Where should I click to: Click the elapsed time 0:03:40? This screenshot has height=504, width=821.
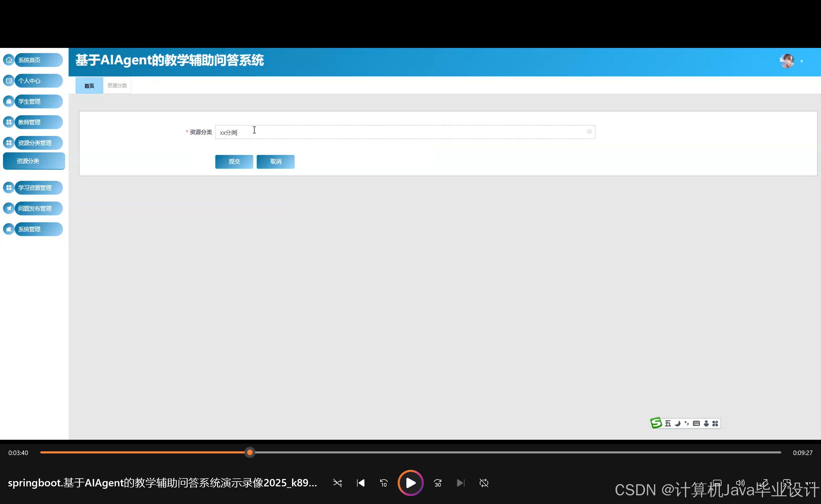tap(18, 453)
